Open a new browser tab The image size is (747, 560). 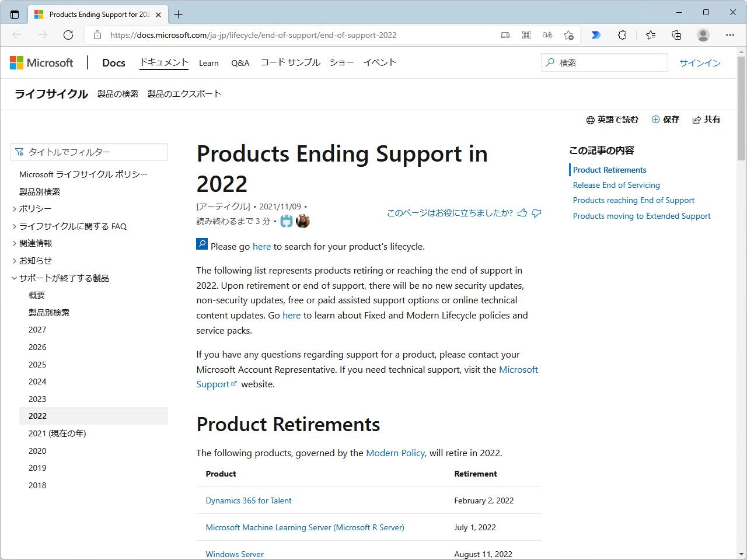coord(178,14)
